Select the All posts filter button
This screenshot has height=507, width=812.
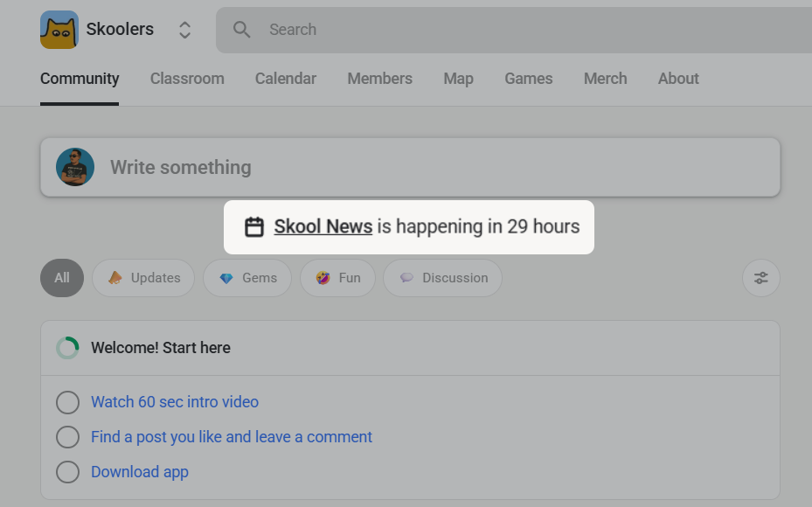61,277
